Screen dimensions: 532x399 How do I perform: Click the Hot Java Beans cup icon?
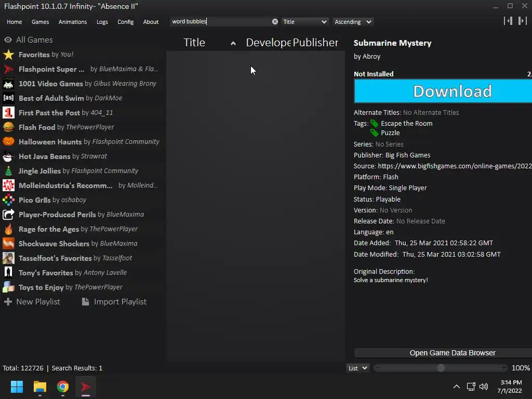[x=8, y=156]
